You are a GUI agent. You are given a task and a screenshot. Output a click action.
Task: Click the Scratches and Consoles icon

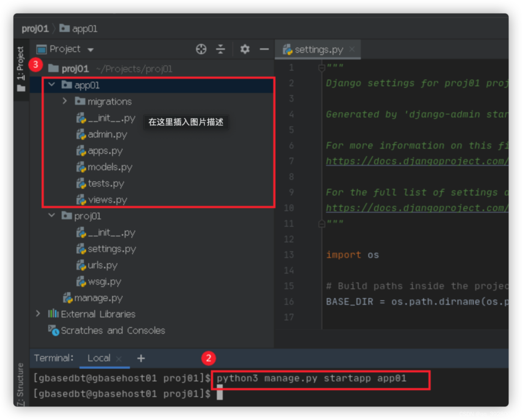(54, 330)
